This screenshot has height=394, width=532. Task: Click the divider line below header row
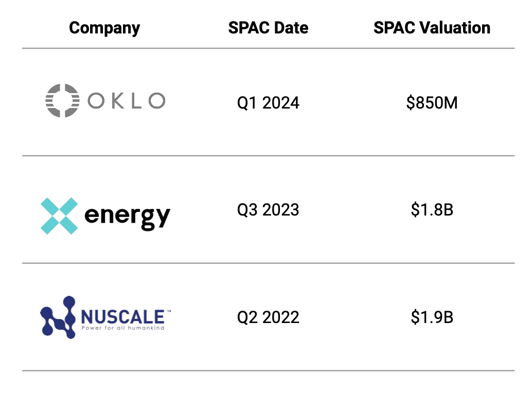click(269, 48)
